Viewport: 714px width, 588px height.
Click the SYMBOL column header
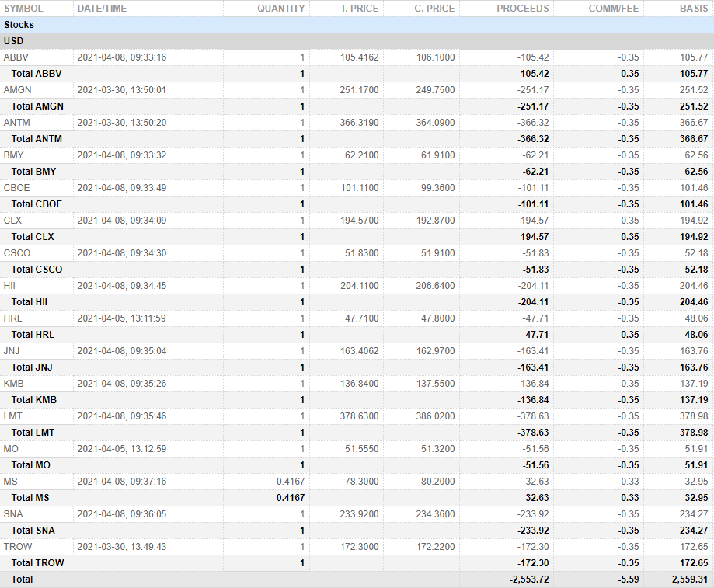click(x=23, y=9)
